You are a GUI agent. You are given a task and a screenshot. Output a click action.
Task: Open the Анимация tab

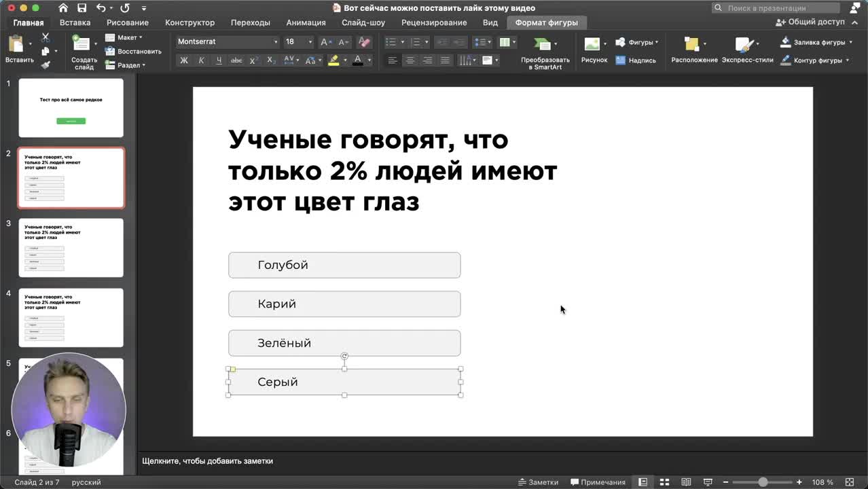pos(306,22)
